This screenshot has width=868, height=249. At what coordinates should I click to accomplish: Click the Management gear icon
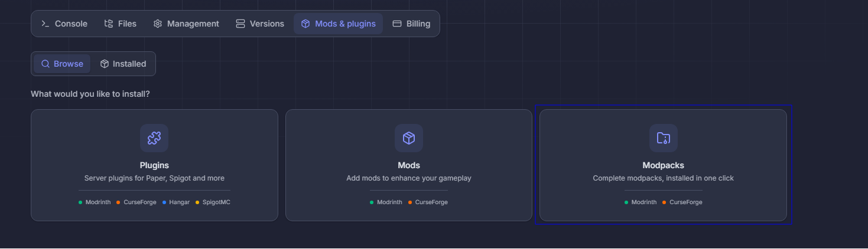click(x=158, y=24)
